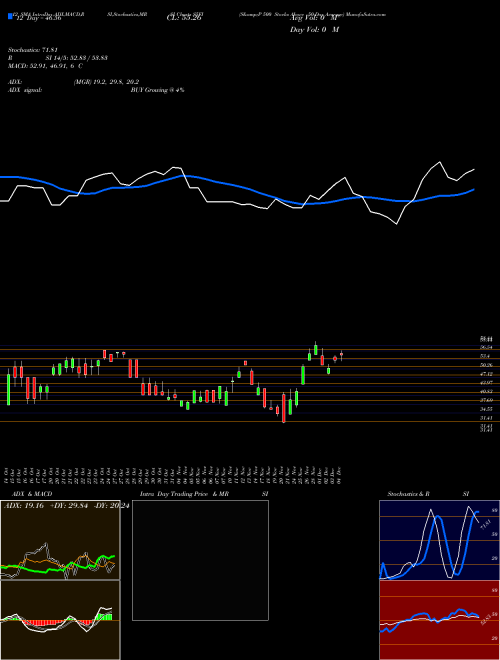Click the empty Intra Day Trading Price panel

(x=200, y=560)
